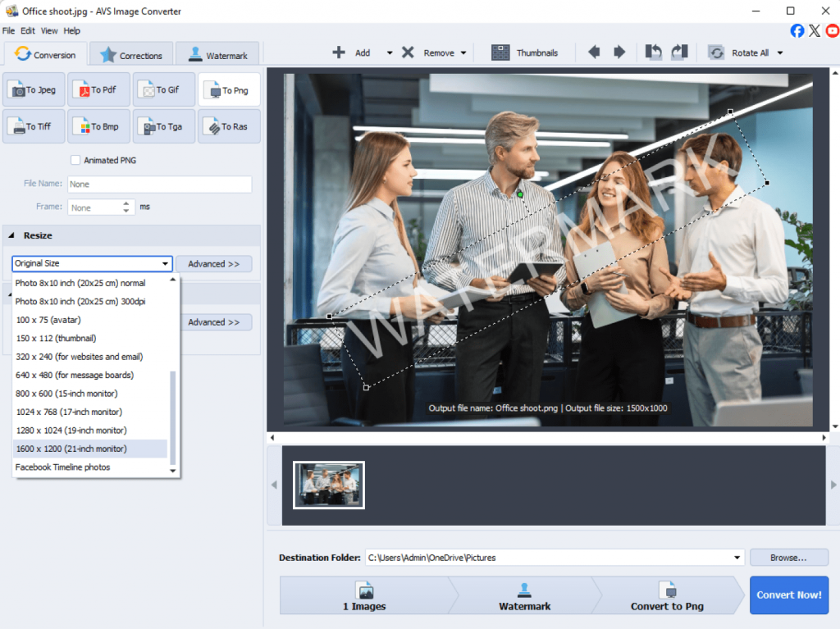Select the Office shoot thumbnail

click(x=328, y=485)
